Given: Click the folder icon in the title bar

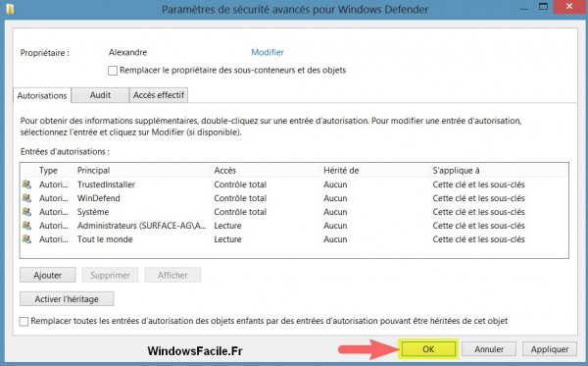Looking at the screenshot, I should click(10, 9).
